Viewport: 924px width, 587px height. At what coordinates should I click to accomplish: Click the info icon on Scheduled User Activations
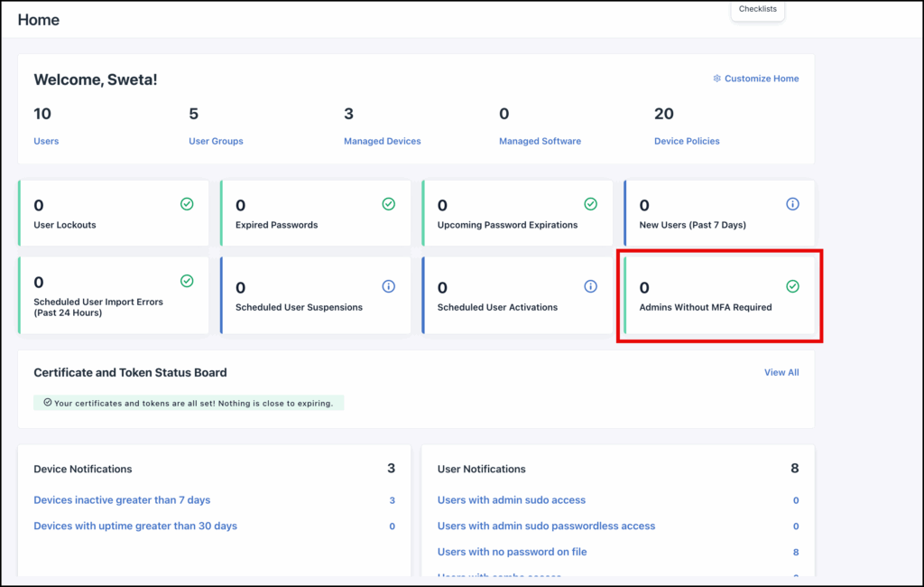click(591, 285)
